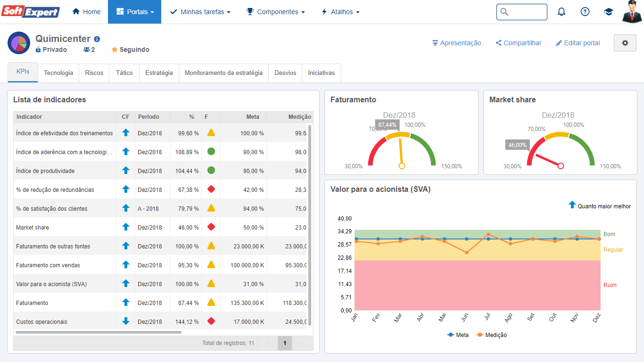
Task: Open the graduation cap training icon
Action: [x=608, y=12]
